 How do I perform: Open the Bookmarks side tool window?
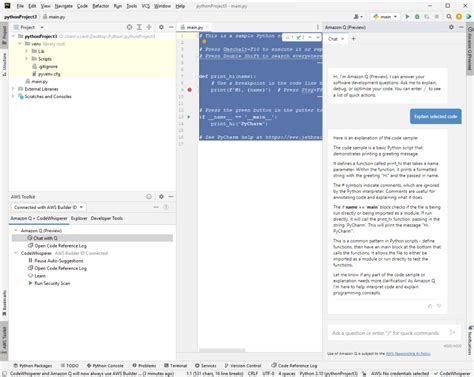pos(4,303)
